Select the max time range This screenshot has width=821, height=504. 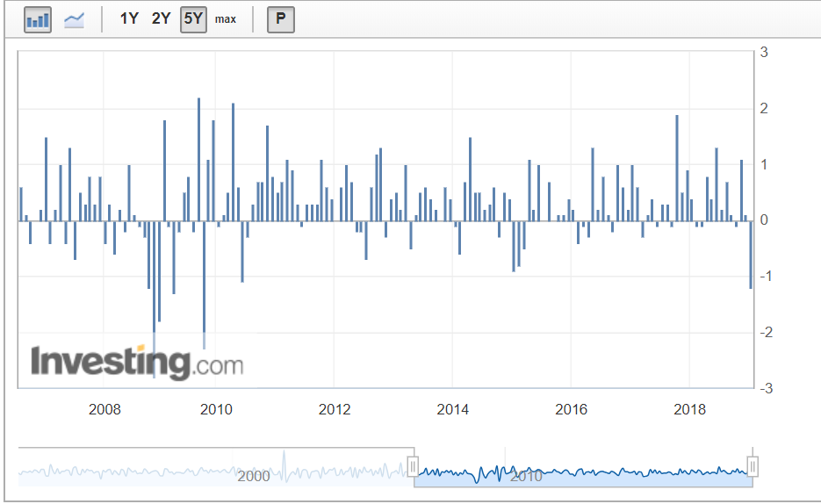(x=225, y=19)
